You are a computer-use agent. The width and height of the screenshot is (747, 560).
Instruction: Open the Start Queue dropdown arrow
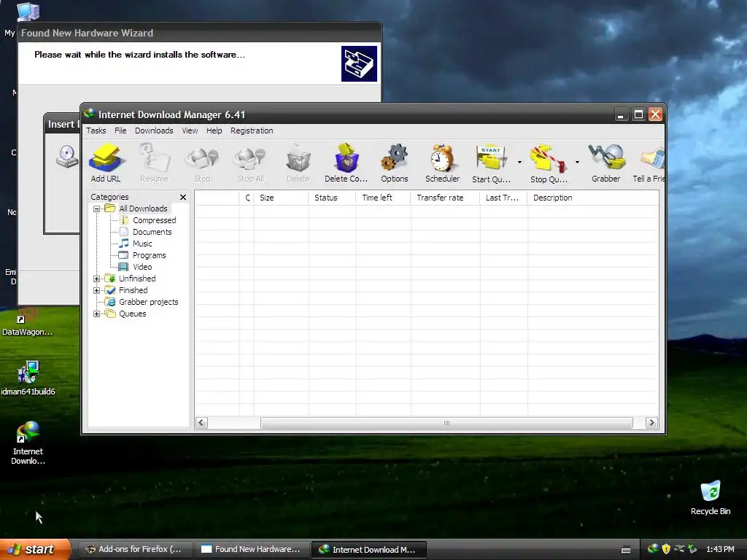pyautogui.click(x=519, y=163)
